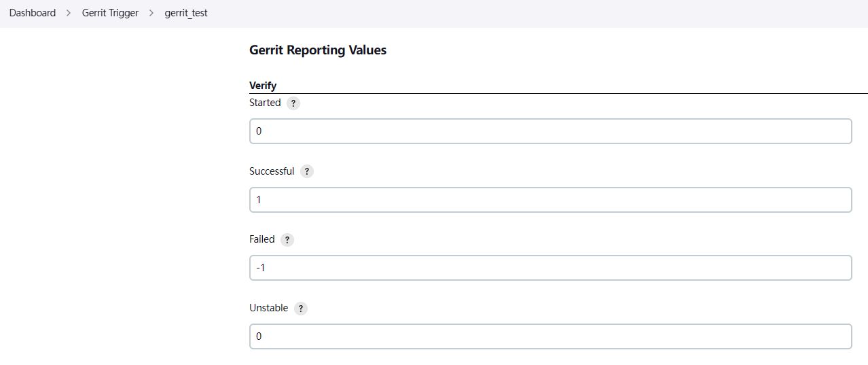This screenshot has height=365, width=868.
Task: Click the Verify section title
Action: [263, 86]
